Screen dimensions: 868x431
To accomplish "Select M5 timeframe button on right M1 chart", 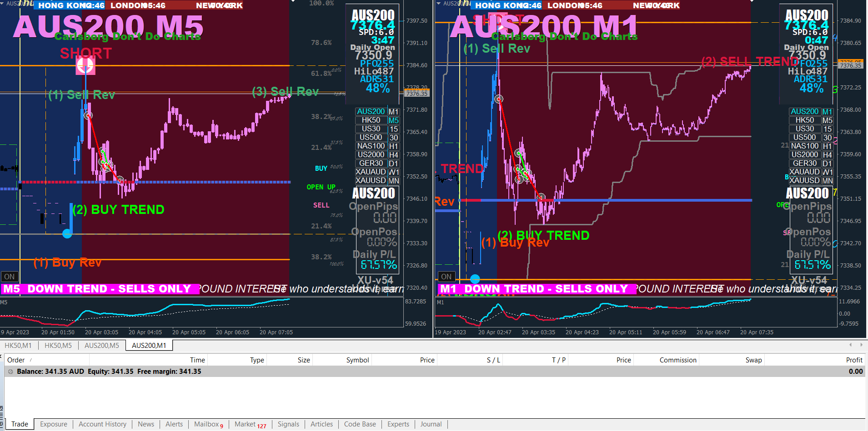I will click(x=828, y=120).
